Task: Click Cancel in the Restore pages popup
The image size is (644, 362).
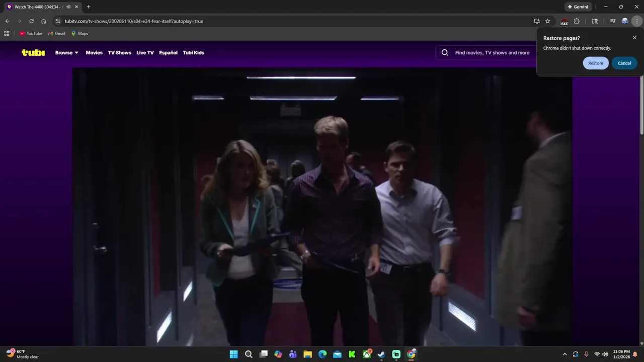Action: coord(624,63)
